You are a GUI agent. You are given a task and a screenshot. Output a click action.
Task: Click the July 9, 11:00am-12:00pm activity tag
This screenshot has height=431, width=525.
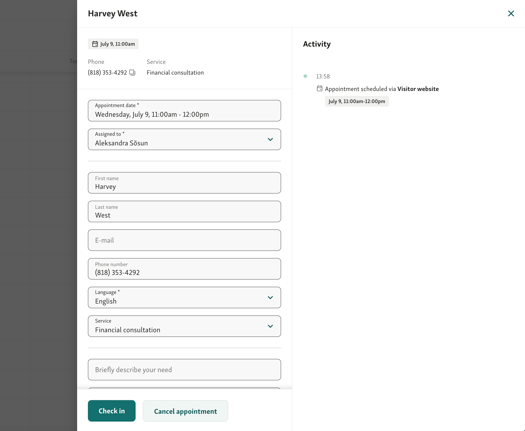pyautogui.click(x=357, y=101)
